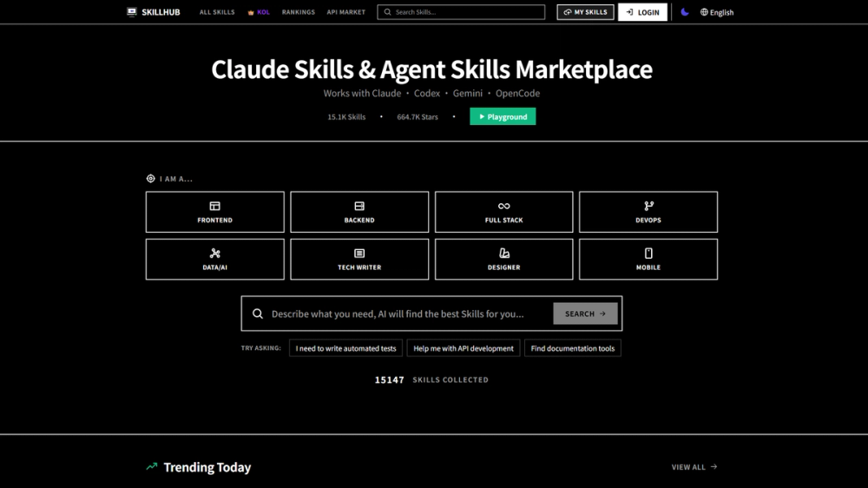Image resolution: width=868 pixels, height=488 pixels.
Task: Toggle dark mode with moon icon
Action: [685, 11]
